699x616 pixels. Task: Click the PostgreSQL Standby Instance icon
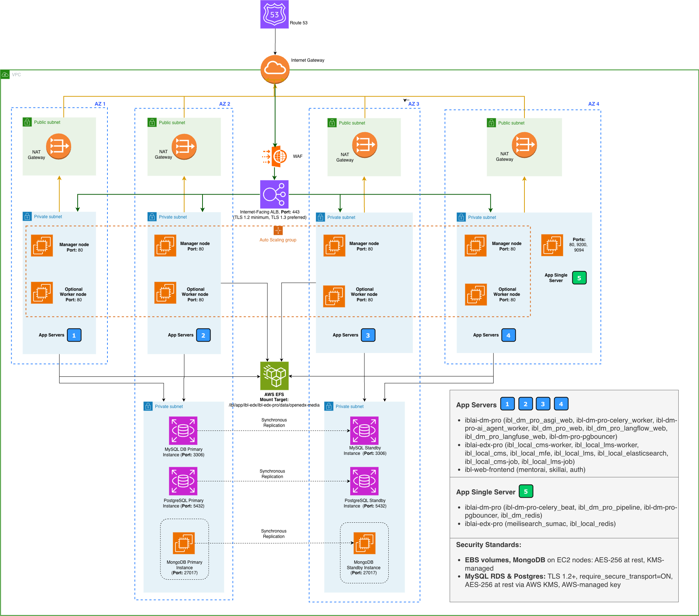pyautogui.click(x=364, y=481)
